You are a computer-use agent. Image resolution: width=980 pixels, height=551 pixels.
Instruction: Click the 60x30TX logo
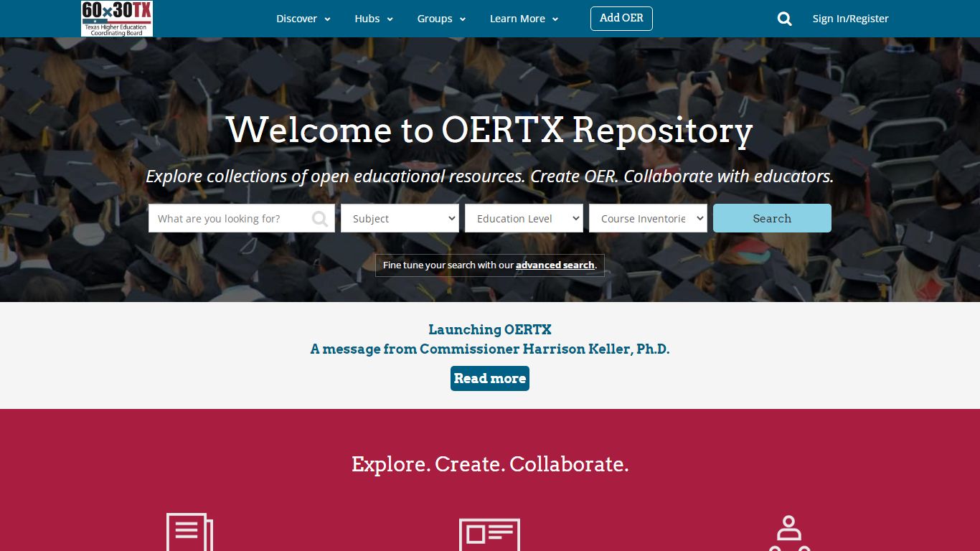[x=117, y=19]
